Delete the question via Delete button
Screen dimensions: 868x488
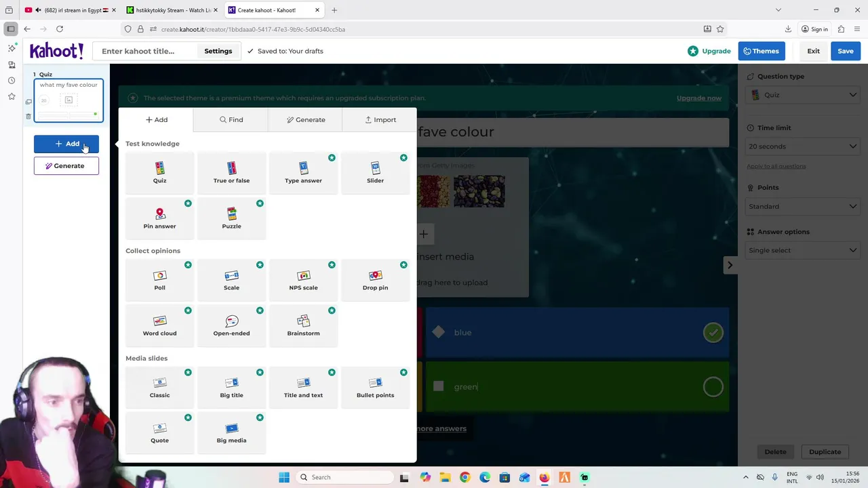pos(775,452)
